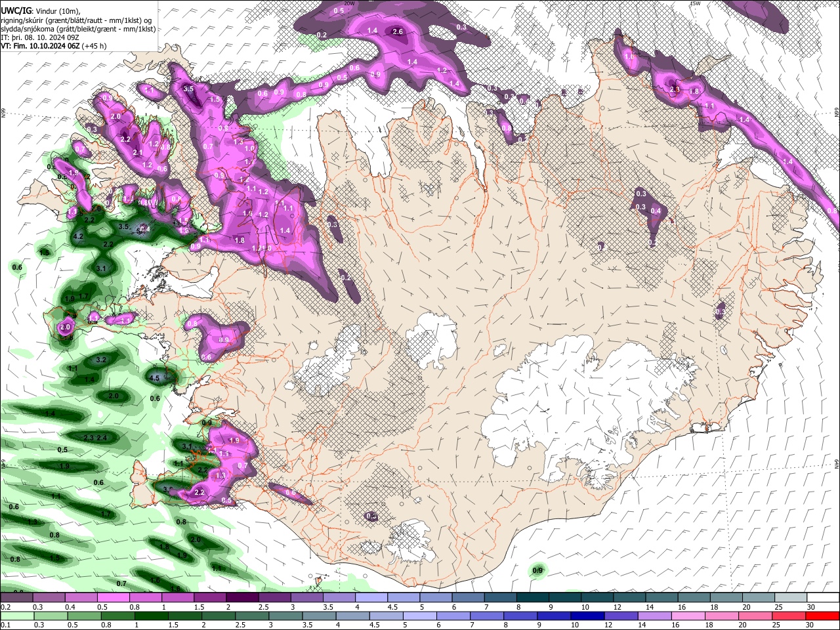Click the 'VT: Fim. 10.10.2024 06Z' line
The image size is (840, 630).
click(40, 46)
